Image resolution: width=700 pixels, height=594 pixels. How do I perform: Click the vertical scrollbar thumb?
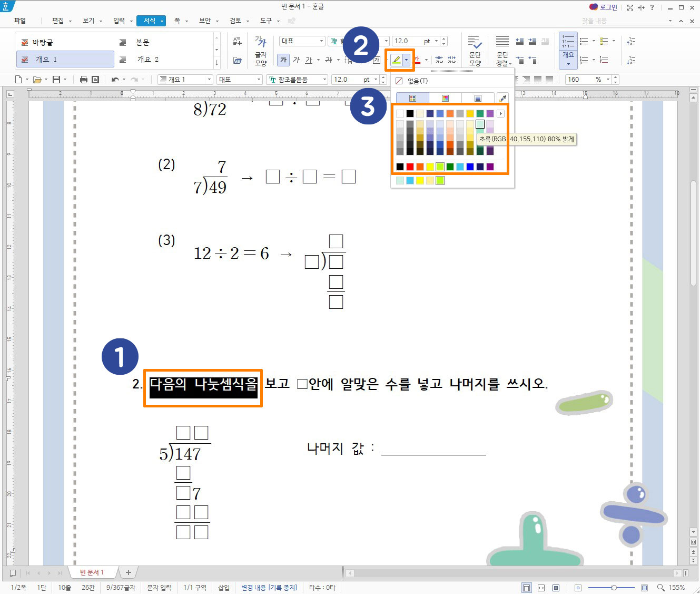pos(694,232)
